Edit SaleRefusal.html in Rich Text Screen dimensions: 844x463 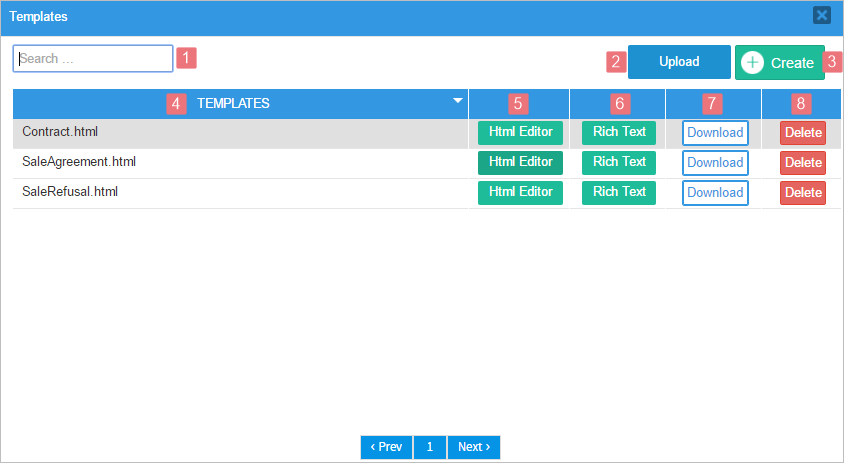click(619, 192)
